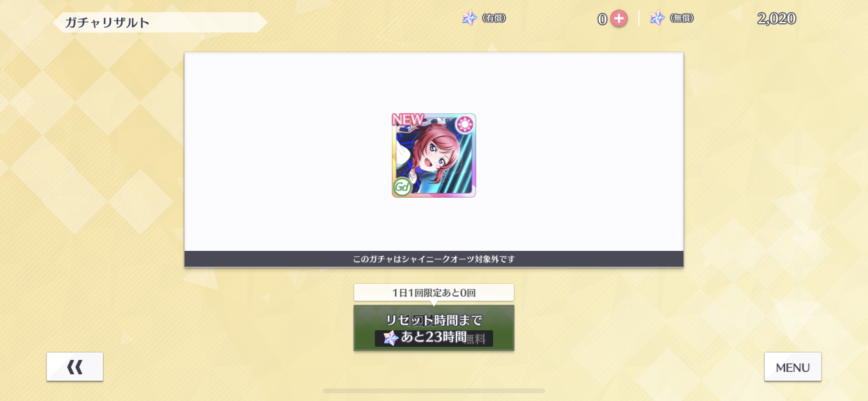Click the star icon on the reset timer

[390, 338]
